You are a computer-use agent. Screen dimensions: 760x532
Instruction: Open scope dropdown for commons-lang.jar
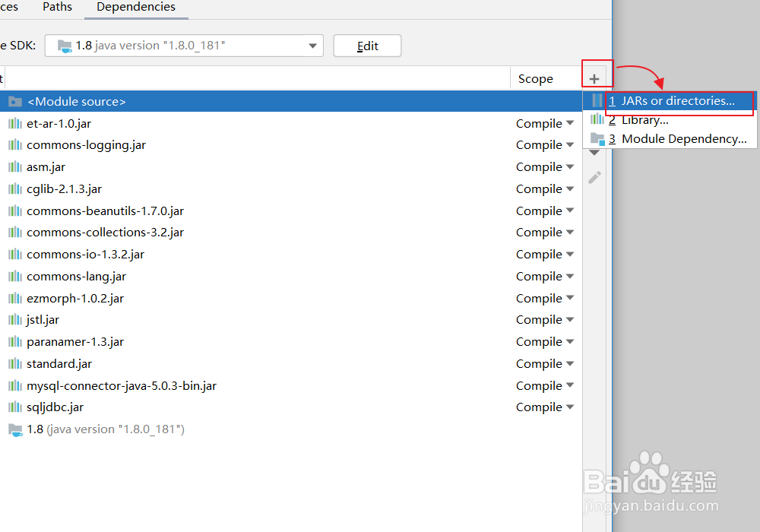(x=570, y=276)
